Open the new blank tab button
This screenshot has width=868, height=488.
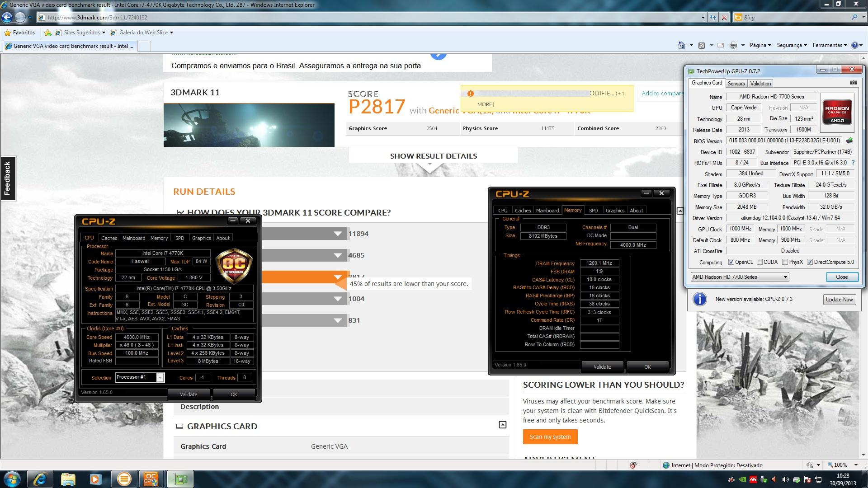coord(144,46)
